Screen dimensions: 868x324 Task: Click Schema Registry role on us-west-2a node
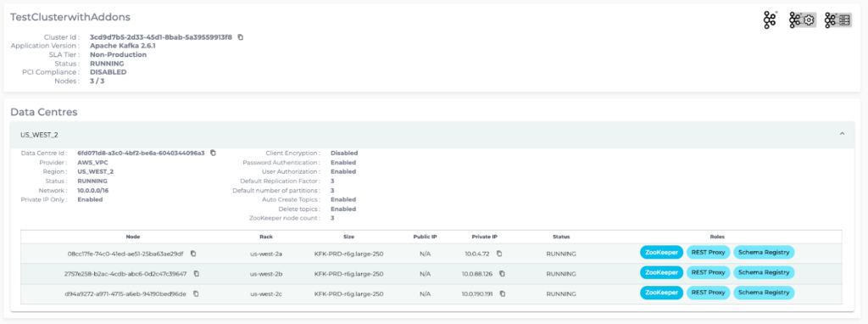click(x=764, y=253)
